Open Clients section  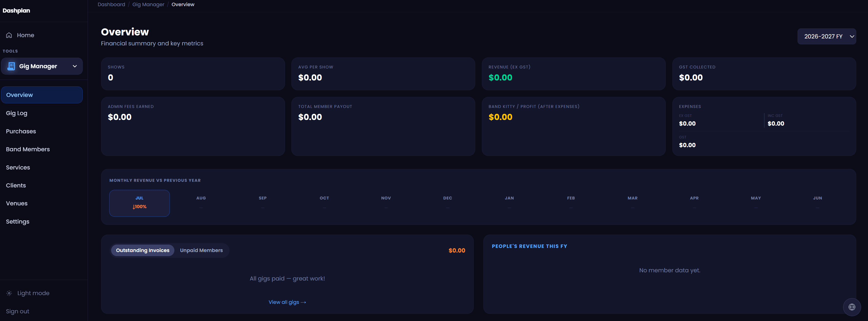[16, 185]
